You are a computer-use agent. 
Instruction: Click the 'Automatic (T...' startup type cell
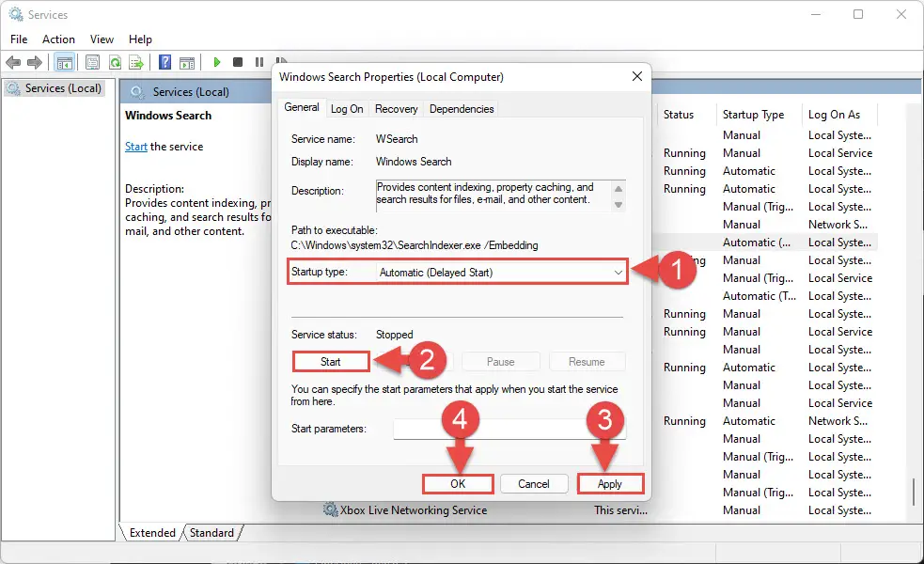click(x=760, y=296)
